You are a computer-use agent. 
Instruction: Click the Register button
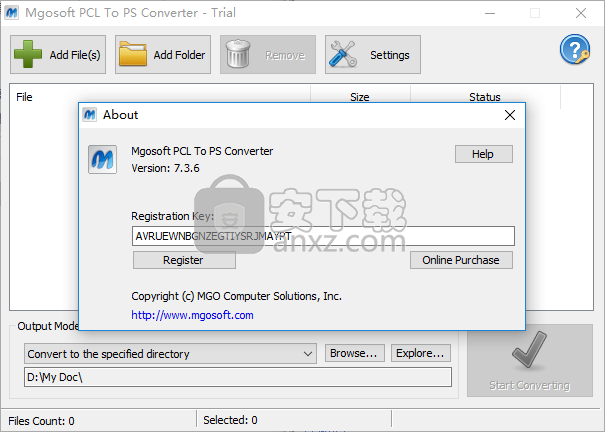(184, 260)
